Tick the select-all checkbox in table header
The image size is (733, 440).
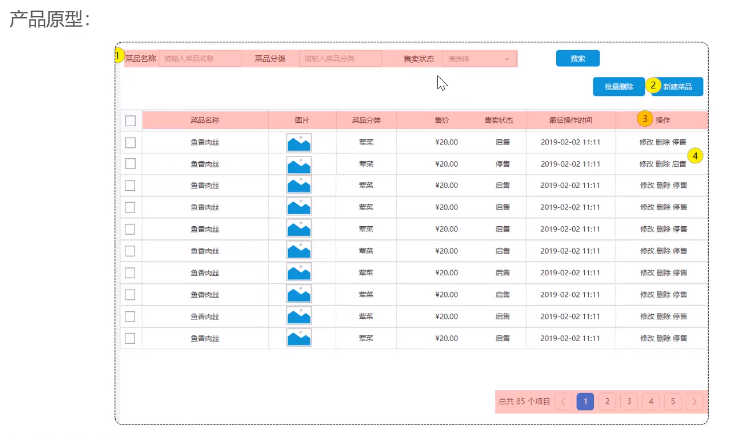(130, 121)
